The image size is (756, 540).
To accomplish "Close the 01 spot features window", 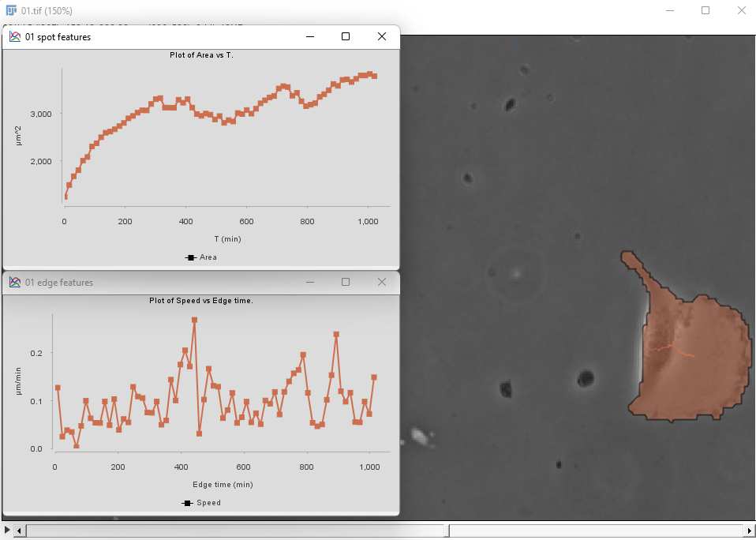I will tap(382, 37).
